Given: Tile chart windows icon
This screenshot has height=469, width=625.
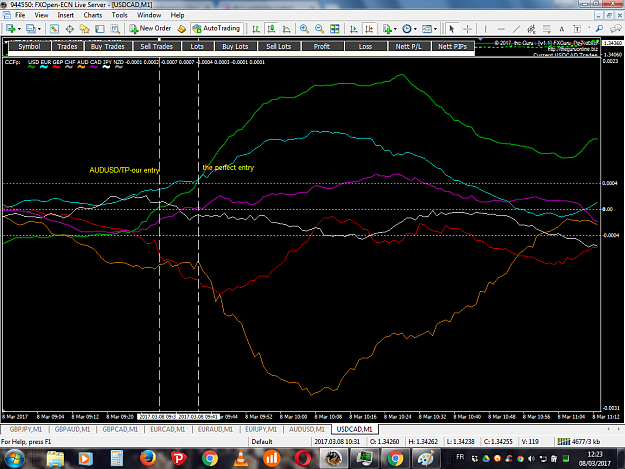Looking at the screenshot, I should tap(335, 29).
